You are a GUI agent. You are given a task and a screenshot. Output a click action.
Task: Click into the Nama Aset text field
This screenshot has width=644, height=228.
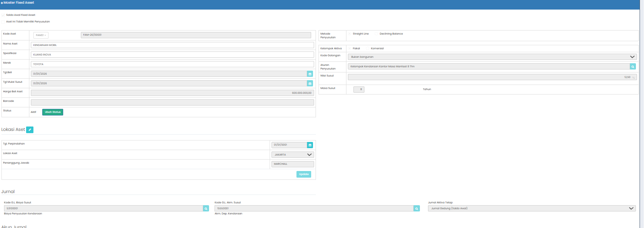tap(172, 45)
